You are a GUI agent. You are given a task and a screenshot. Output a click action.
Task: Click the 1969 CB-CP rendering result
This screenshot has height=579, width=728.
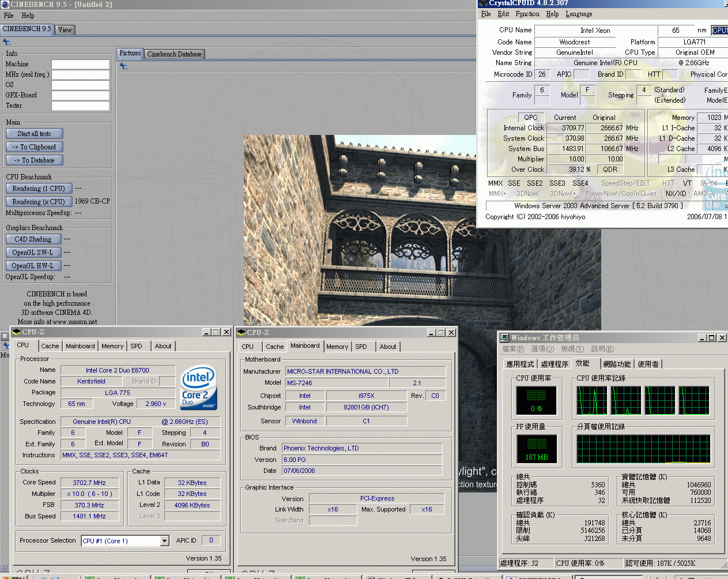coord(92,201)
